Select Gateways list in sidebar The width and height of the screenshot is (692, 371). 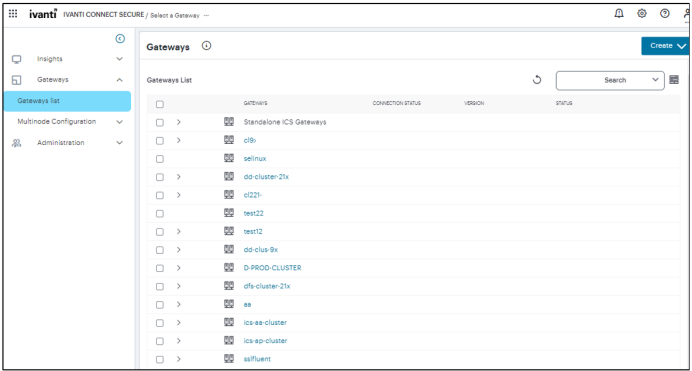[67, 101]
